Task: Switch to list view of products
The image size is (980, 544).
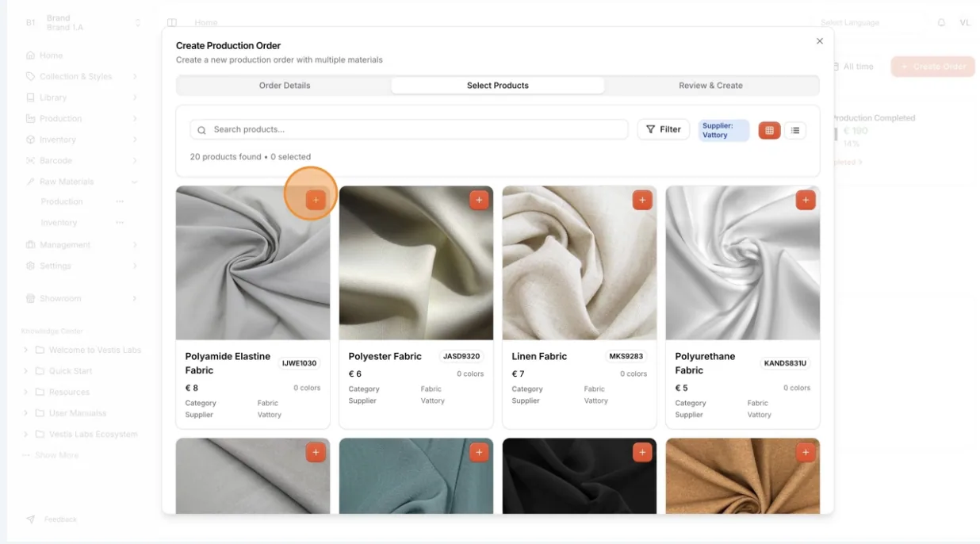Action: point(795,130)
